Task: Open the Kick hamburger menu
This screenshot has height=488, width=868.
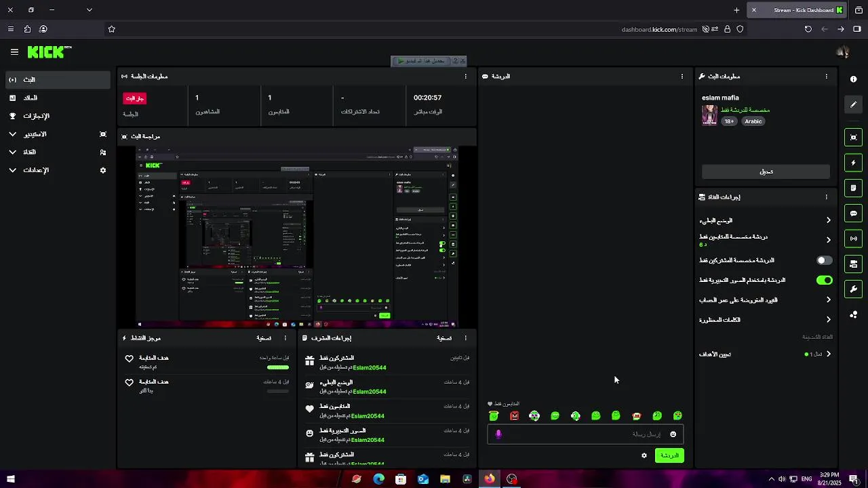Action: point(14,52)
